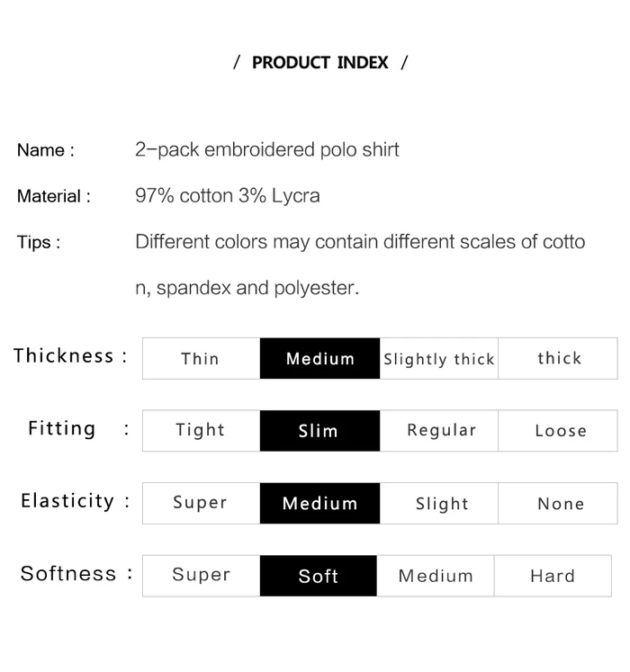This screenshot has width=630, height=672.
Task: Click the Tips text about different colors
Action: point(360,242)
